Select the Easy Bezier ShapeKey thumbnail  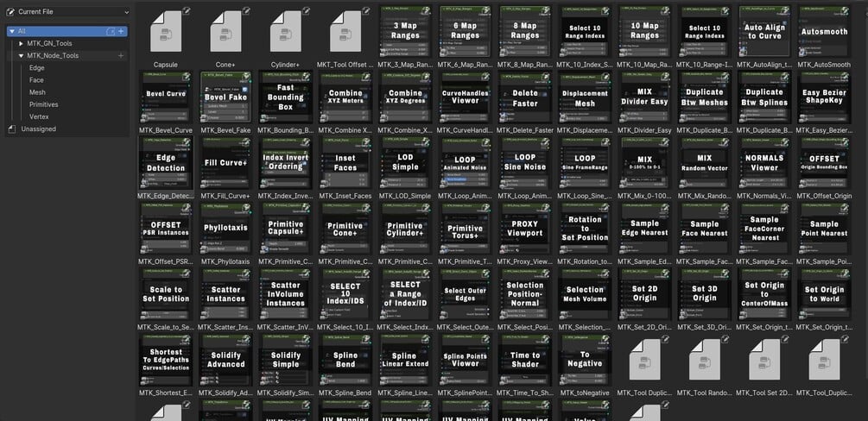point(824,97)
